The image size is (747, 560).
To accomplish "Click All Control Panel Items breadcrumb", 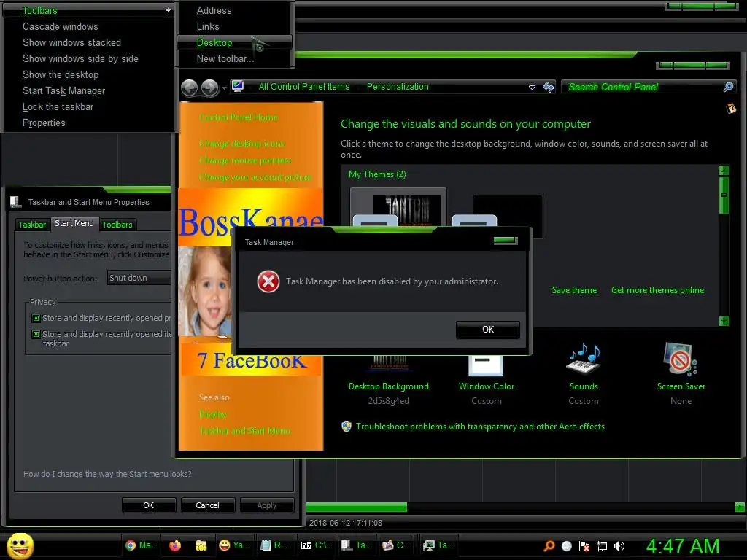I will (304, 87).
